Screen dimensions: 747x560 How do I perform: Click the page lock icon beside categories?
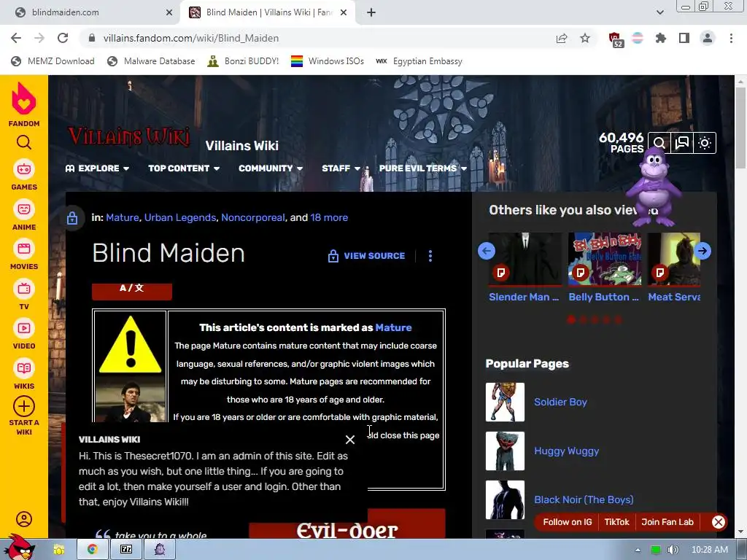72,218
